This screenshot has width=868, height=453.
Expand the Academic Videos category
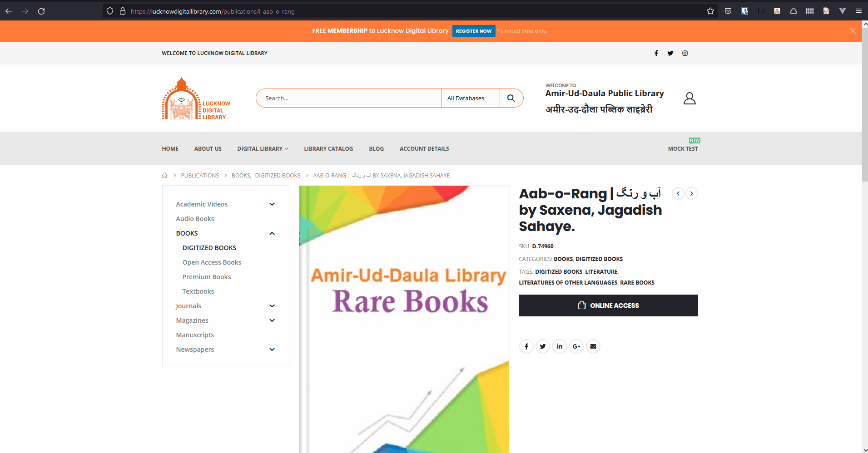[x=272, y=204]
